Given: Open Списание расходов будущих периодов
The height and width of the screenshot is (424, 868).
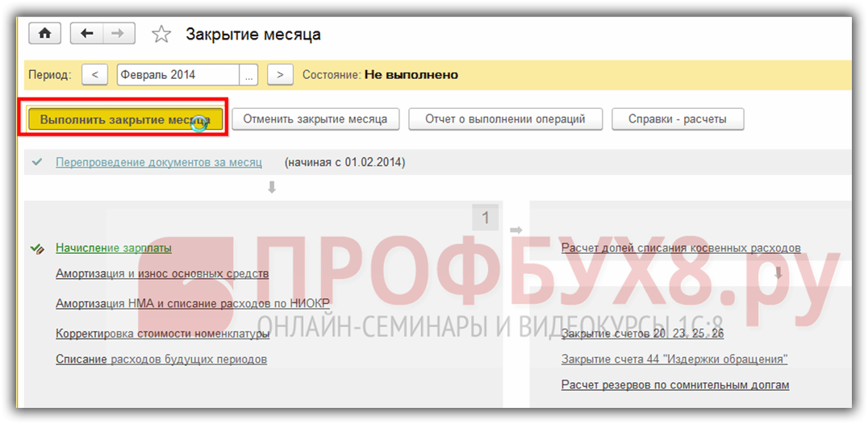Looking at the screenshot, I should (161, 359).
